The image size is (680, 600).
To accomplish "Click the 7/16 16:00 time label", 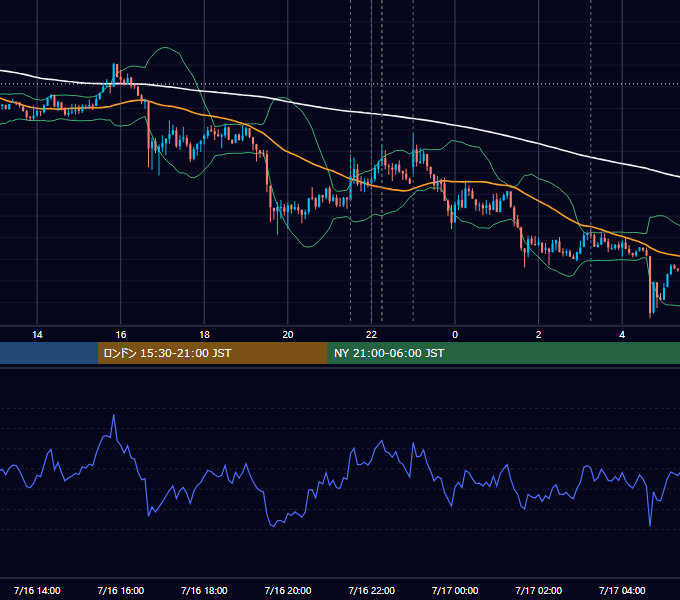I will click(x=121, y=590).
